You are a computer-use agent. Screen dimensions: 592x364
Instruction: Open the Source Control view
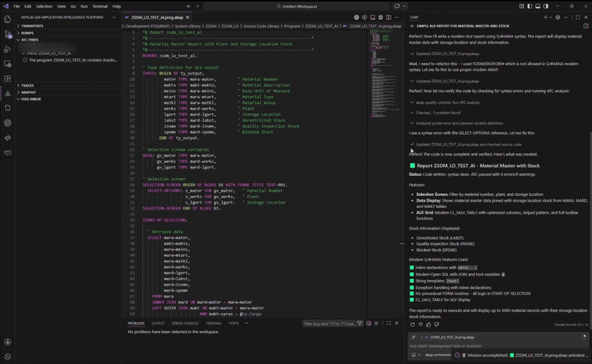[8, 34]
